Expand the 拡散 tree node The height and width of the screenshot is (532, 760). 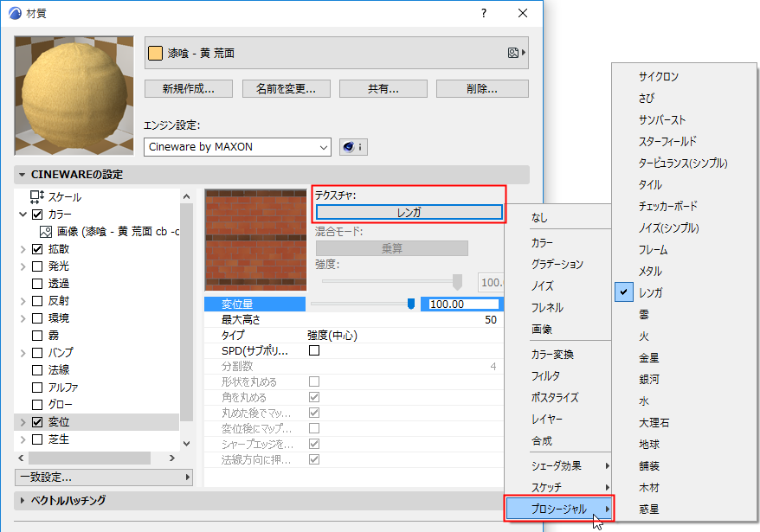(23, 249)
